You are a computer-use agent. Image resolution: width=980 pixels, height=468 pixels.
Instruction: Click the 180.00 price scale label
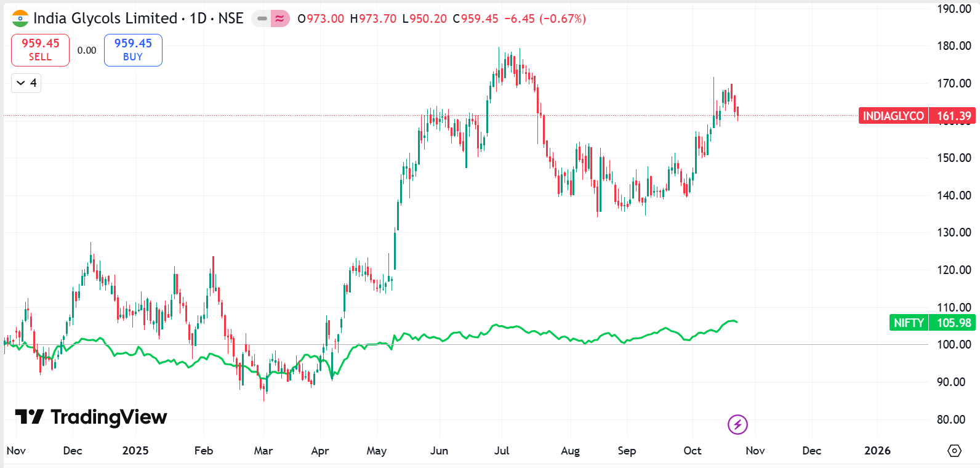click(954, 46)
